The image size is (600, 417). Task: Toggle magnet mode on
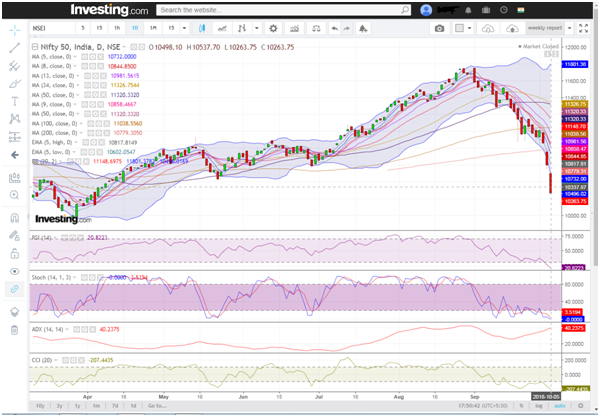(x=15, y=218)
